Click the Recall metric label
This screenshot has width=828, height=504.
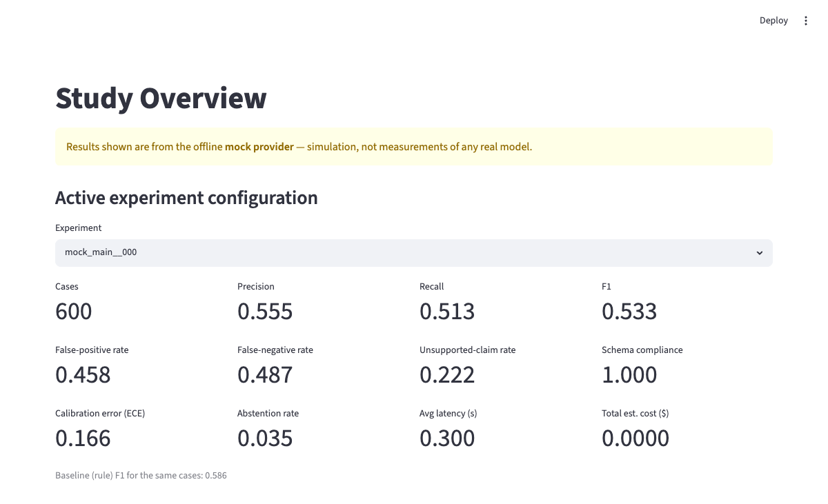[432, 286]
